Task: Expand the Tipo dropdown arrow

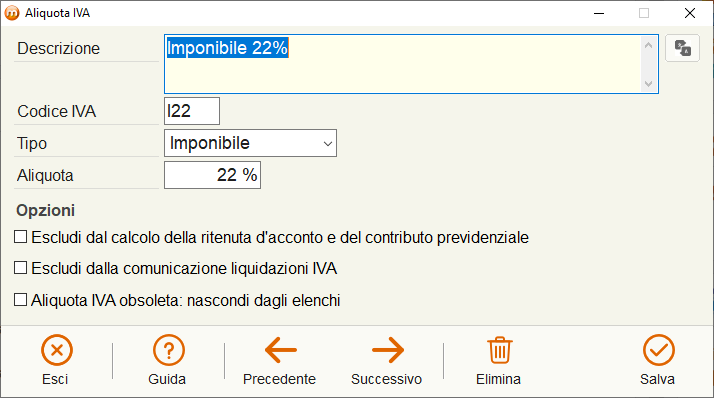Action: [x=327, y=143]
